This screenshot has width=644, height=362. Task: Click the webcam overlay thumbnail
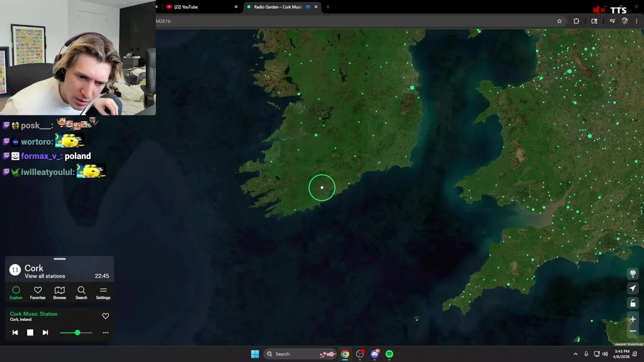click(78, 57)
